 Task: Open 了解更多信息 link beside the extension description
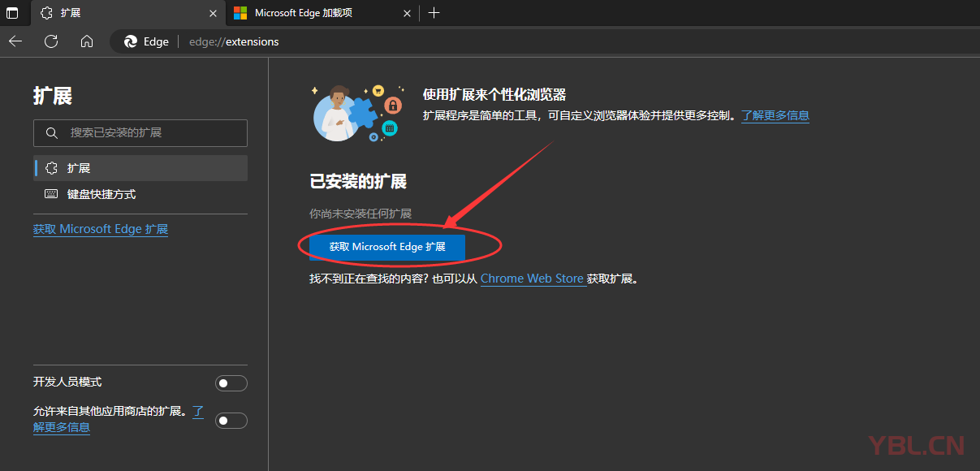pos(775,115)
